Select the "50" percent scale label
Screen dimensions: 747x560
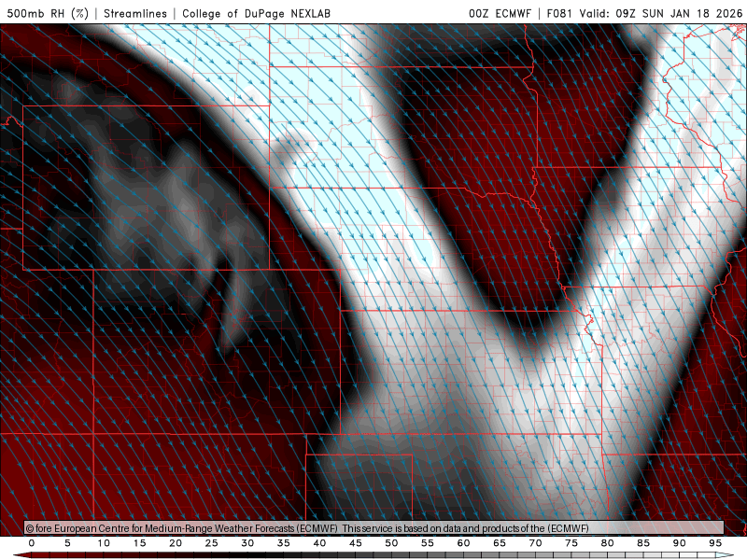pyautogui.click(x=391, y=543)
